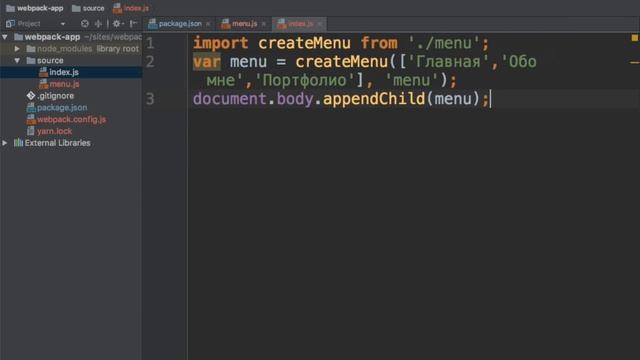Click line number 1 in the gutter
Screen dimensions: 640x360
pyautogui.click(x=150, y=43)
